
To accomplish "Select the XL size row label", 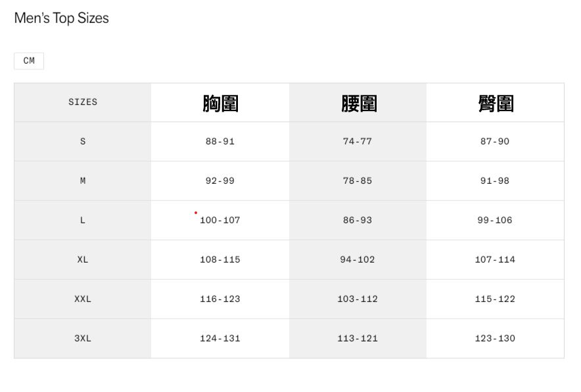I will coord(83,260).
